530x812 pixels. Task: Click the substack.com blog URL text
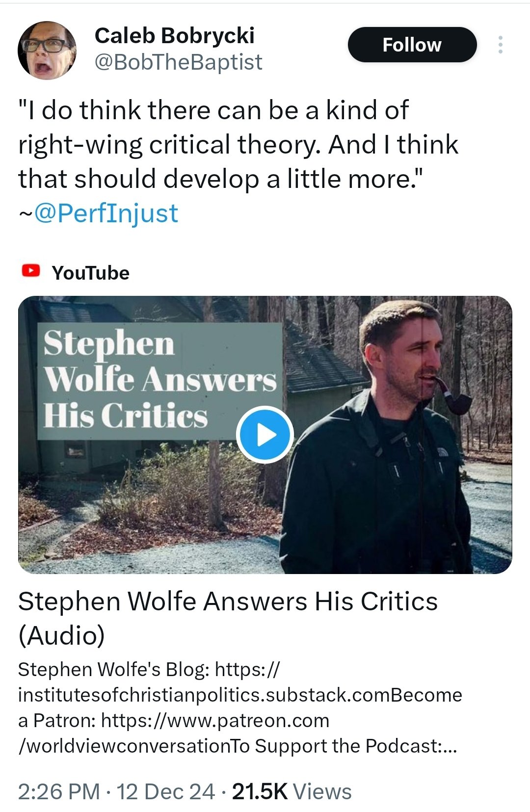(x=205, y=695)
